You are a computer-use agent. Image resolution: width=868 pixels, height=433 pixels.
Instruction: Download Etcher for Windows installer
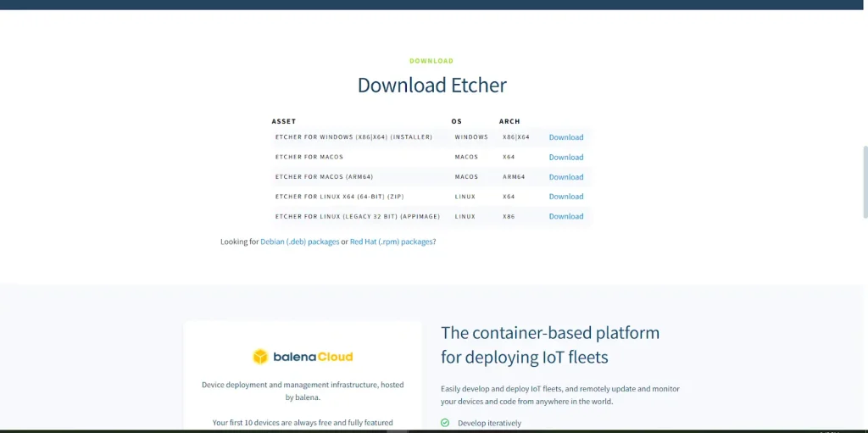tap(565, 137)
